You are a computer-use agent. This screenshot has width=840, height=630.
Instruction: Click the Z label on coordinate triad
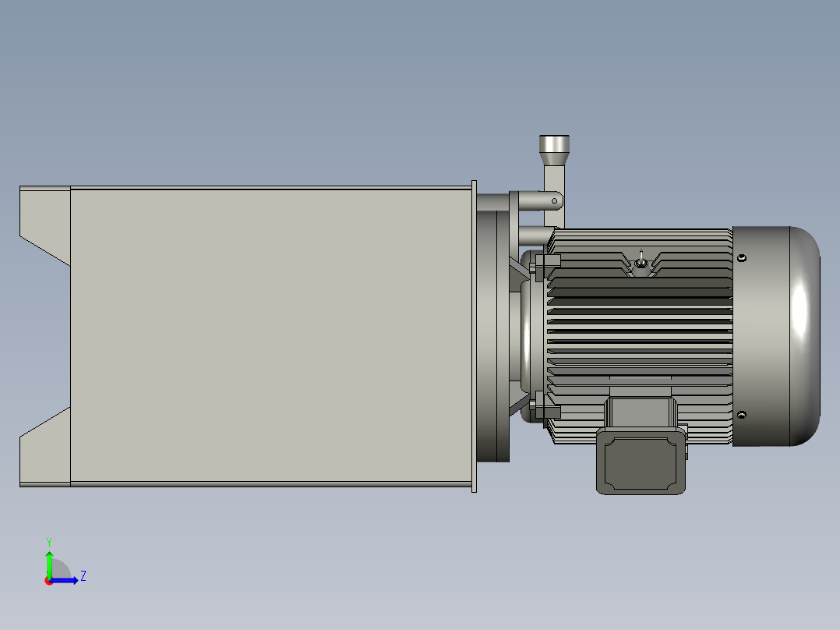coord(83,576)
